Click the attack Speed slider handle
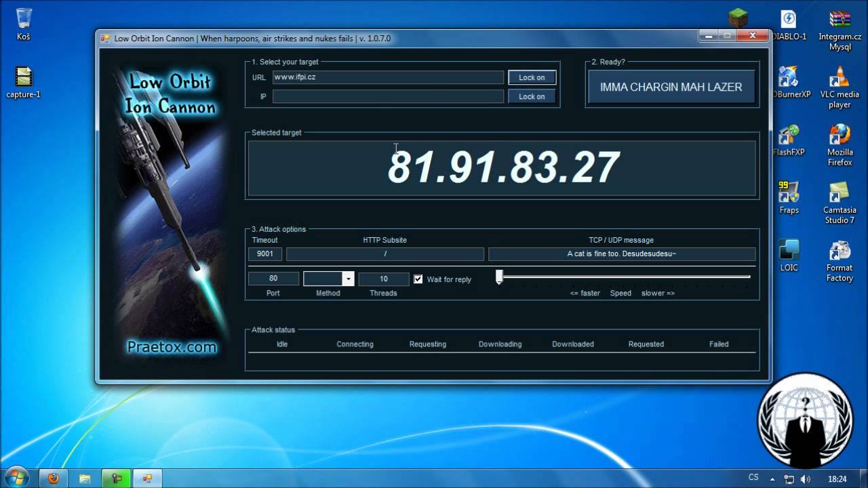This screenshot has height=488, width=868. 499,277
